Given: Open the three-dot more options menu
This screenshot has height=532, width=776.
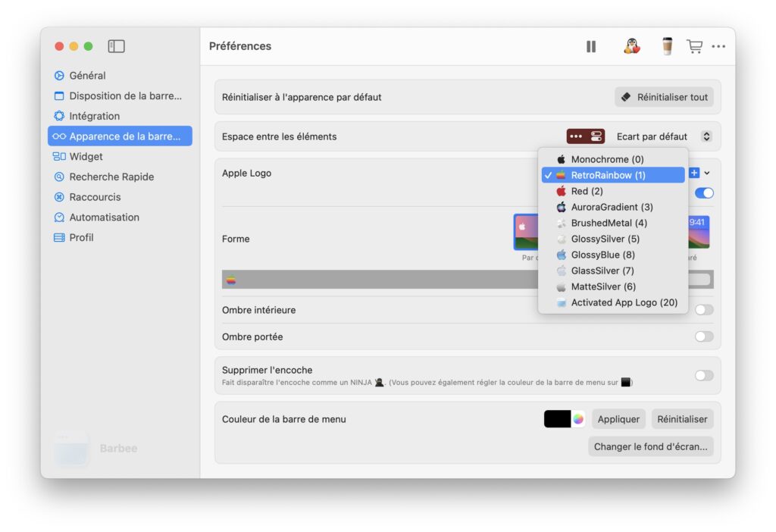Looking at the screenshot, I should pos(718,46).
